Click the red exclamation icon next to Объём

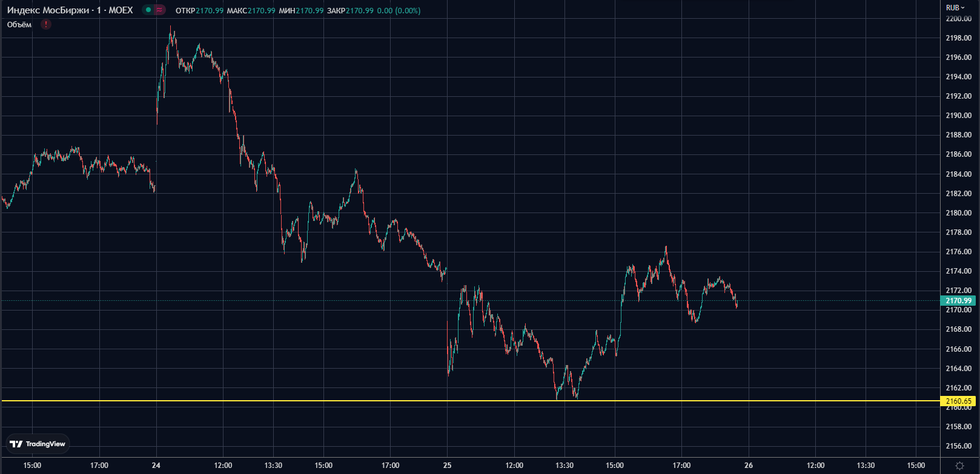(46, 24)
